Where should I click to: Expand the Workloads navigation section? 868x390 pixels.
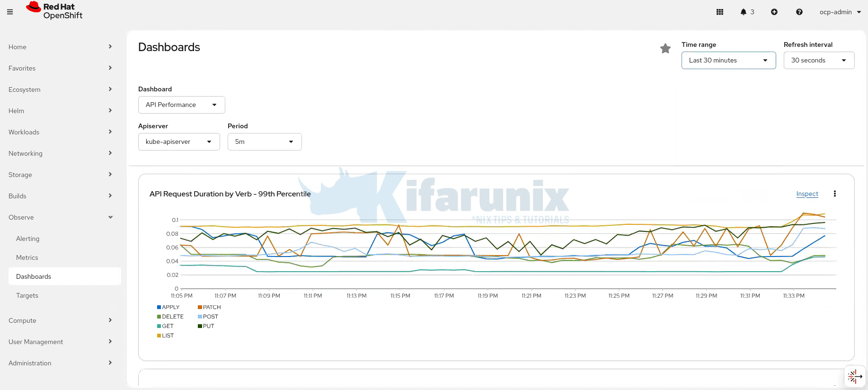61,132
